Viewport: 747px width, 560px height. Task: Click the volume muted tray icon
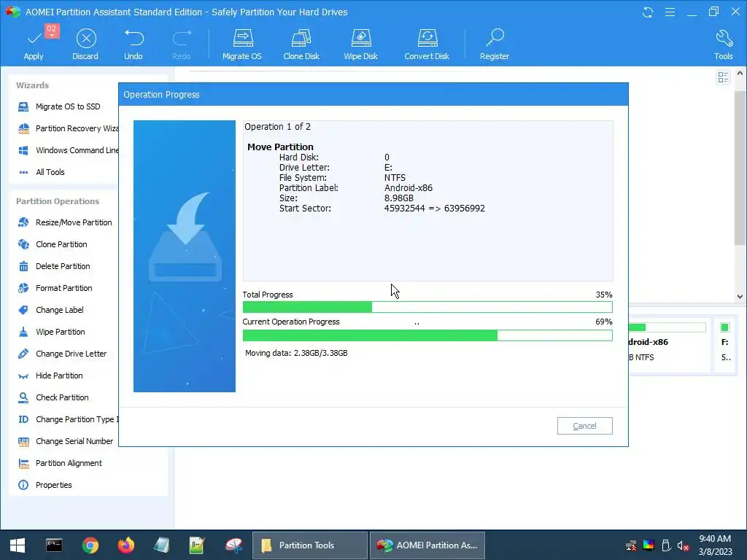[x=683, y=545]
